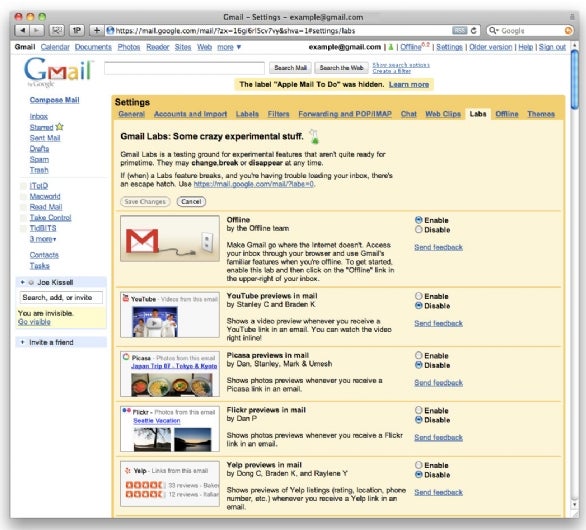Image resolution: width=586 pixels, height=530 pixels.
Task: Open the Tasks link in sidebar
Action: click(x=39, y=266)
